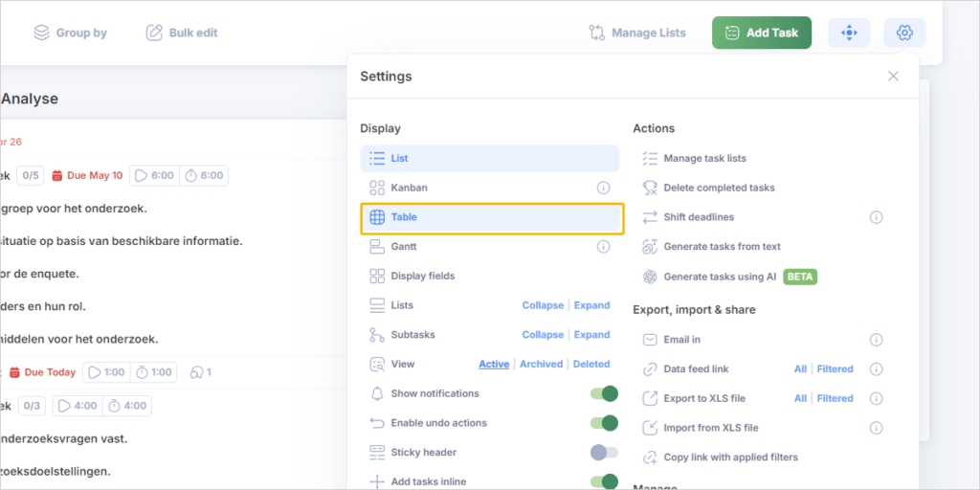This screenshot has height=490, width=980.
Task: Switch to Kanban display view
Action: tap(409, 188)
